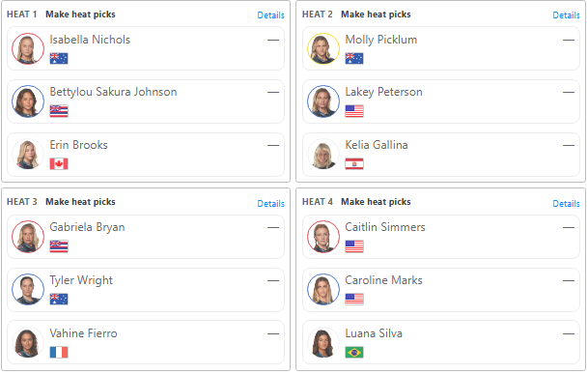Click Isabella Nichols' profile photo

point(28,48)
